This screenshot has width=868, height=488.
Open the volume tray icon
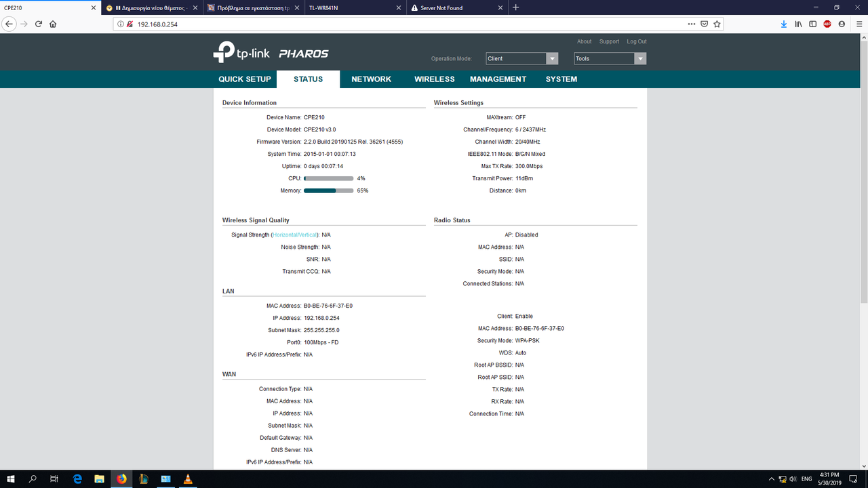(x=793, y=479)
